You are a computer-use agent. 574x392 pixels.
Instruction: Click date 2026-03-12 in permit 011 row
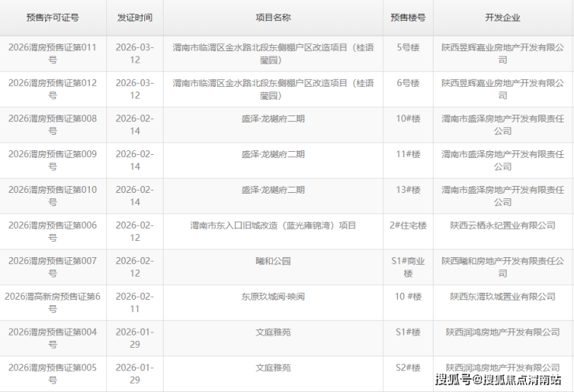(135, 53)
